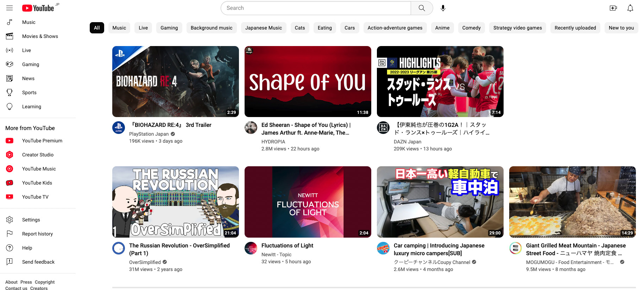Select the Anime filter chip
This screenshot has height=290, width=644.
pyautogui.click(x=442, y=28)
